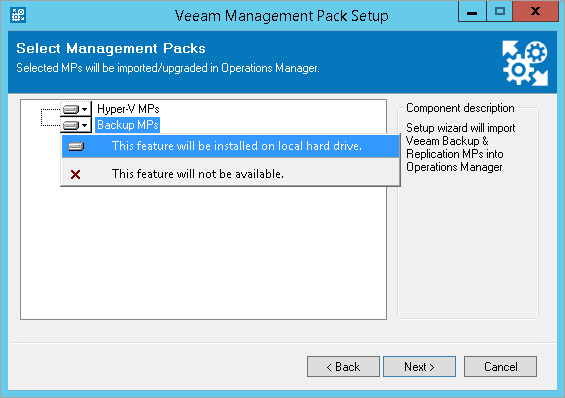Click the red X unavailable icon
Viewport: 565px width, 398px height.
pyautogui.click(x=76, y=175)
